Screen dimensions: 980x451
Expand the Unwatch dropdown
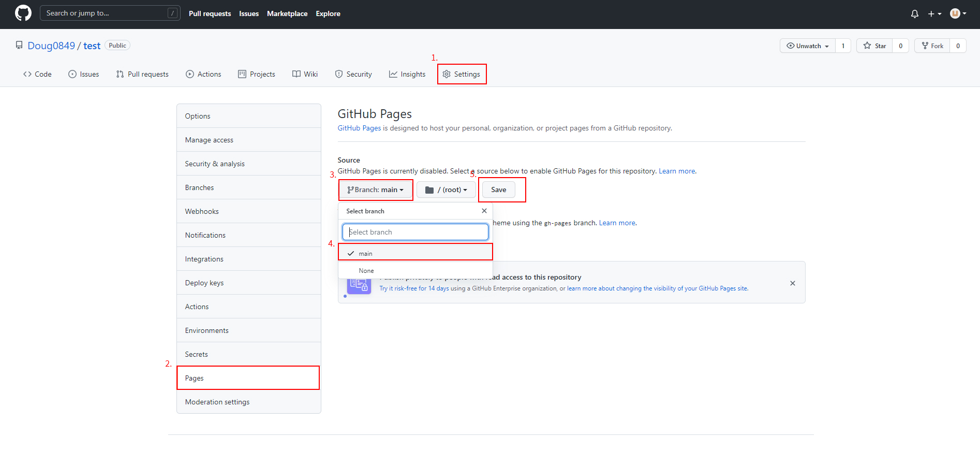[808, 46]
